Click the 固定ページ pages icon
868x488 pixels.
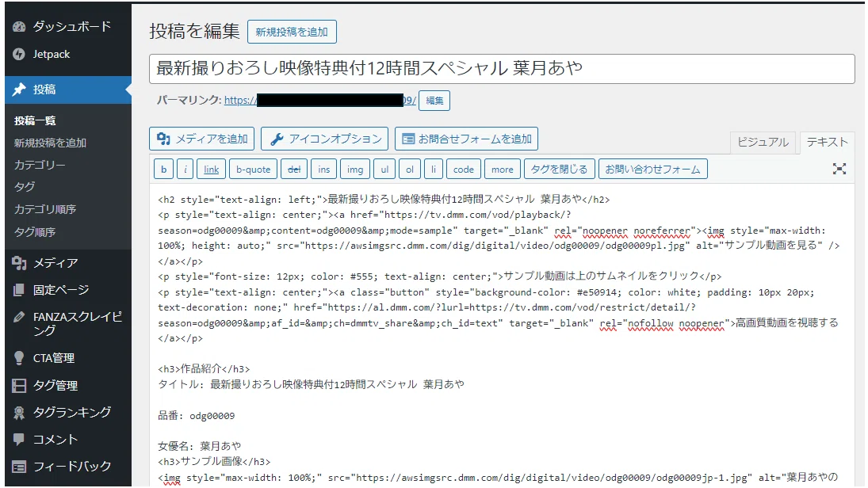point(19,290)
